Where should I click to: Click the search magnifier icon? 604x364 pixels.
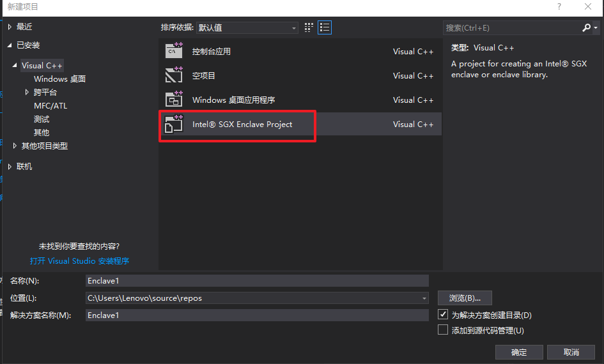point(586,27)
